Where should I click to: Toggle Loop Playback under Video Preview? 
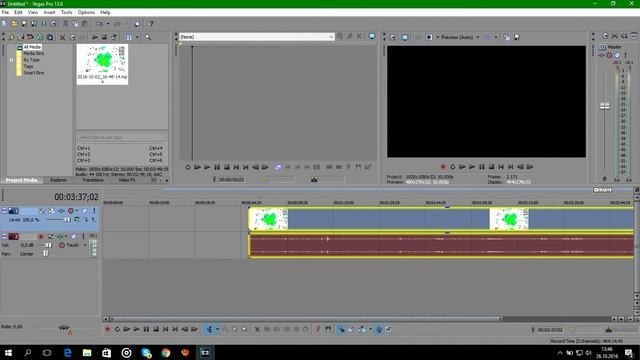pyautogui.click(x=453, y=167)
